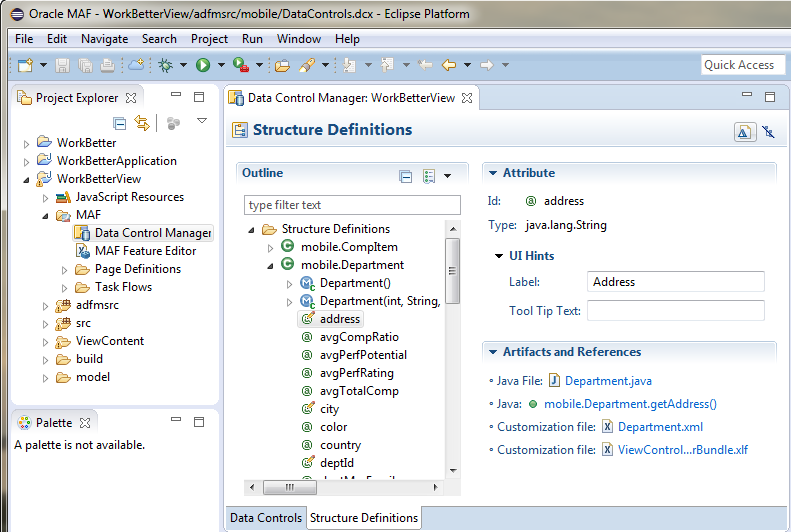Click the Outline scroll down arrow
This screenshot has width=791, height=532.
click(x=453, y=470)
